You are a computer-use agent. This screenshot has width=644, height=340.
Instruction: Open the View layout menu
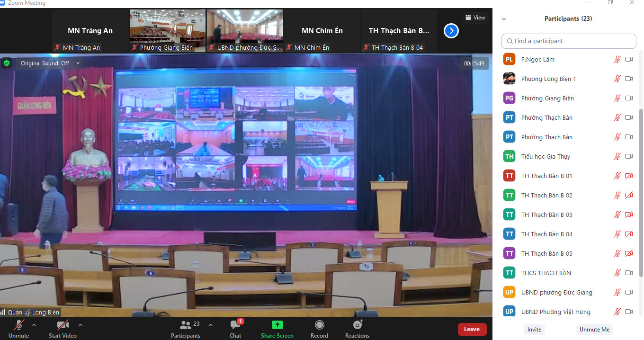[475, 18]
